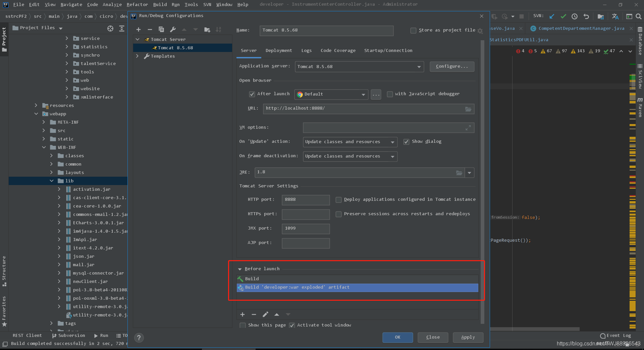Click SVN update project arrow icon
Screen dimensions: 644x350
552,16
